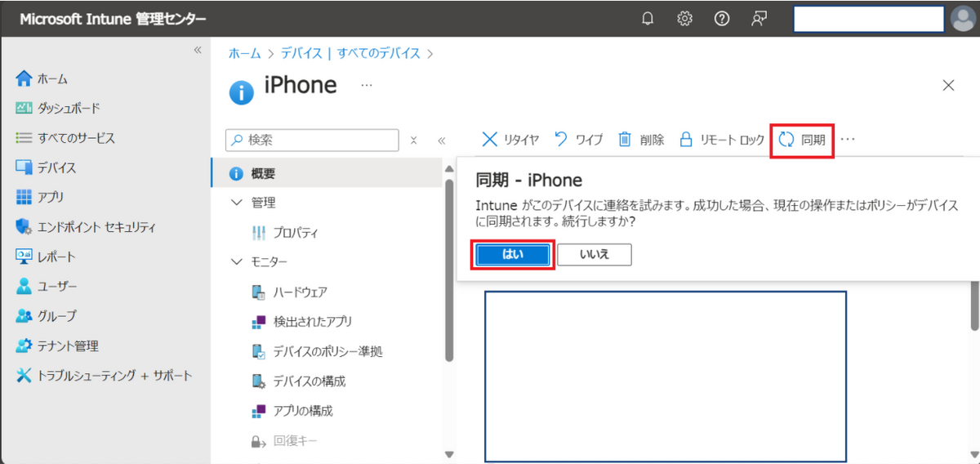Clear the search box with the X
The width and height of the screenshot is (980, 464).
[x=413, y=141]
